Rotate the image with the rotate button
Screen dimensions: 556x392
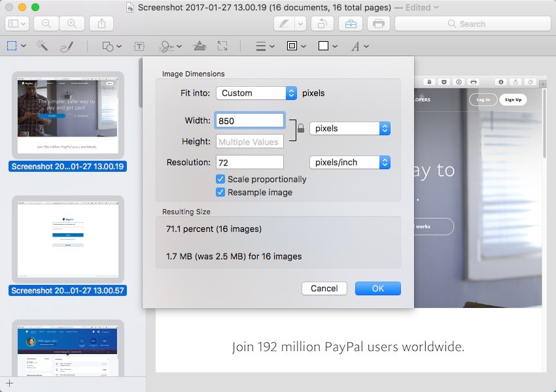point(322,24)
